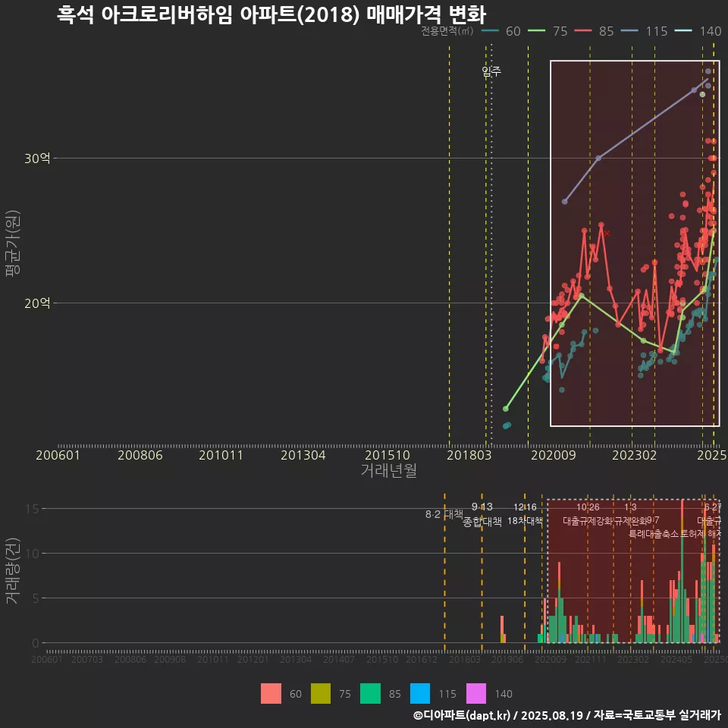
Task: Click the 115㎡ purple line swatch in top legend
Action: tap(629, 31)
